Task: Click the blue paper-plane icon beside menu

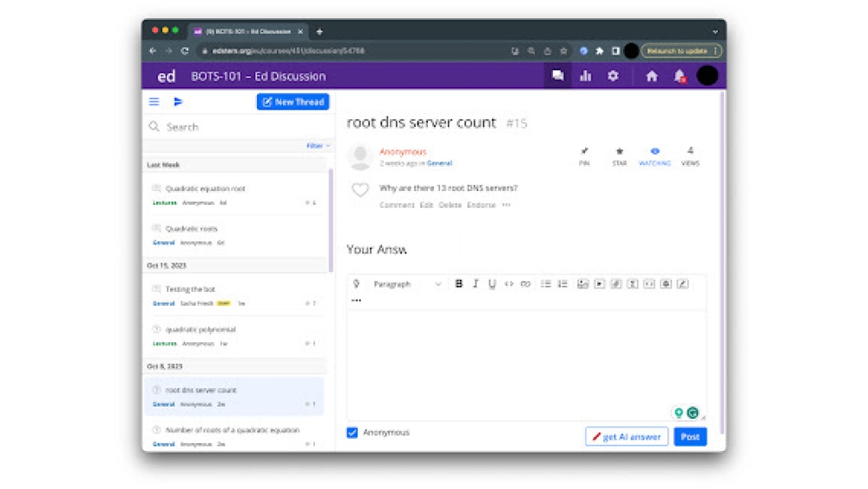Action: coord(178,102)
